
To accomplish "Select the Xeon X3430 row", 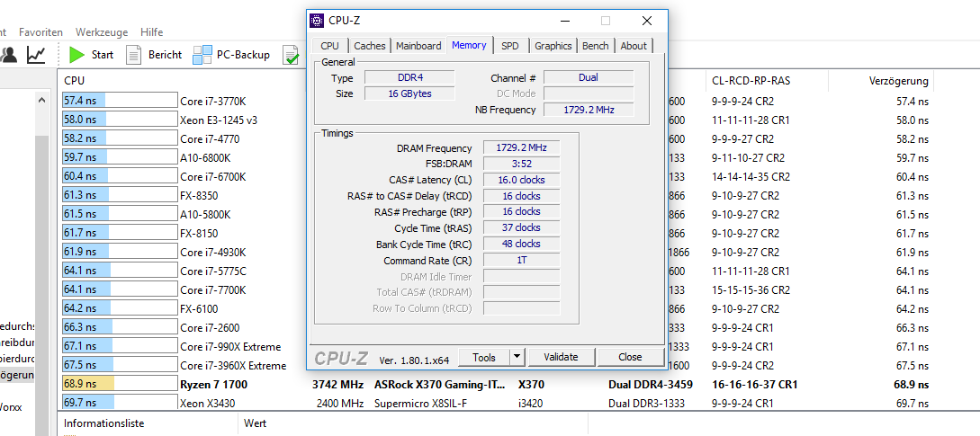I will point(498,403).
